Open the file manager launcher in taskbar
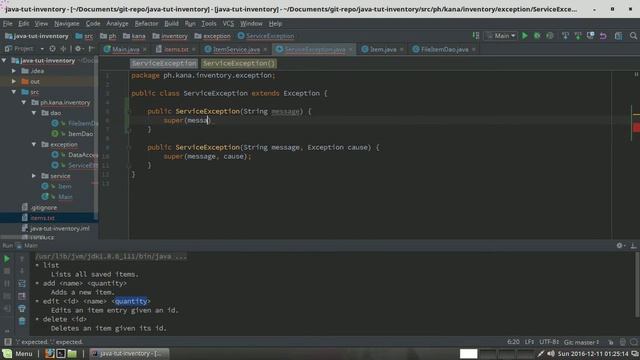640x360 pixels. click(x=72, y=353)
